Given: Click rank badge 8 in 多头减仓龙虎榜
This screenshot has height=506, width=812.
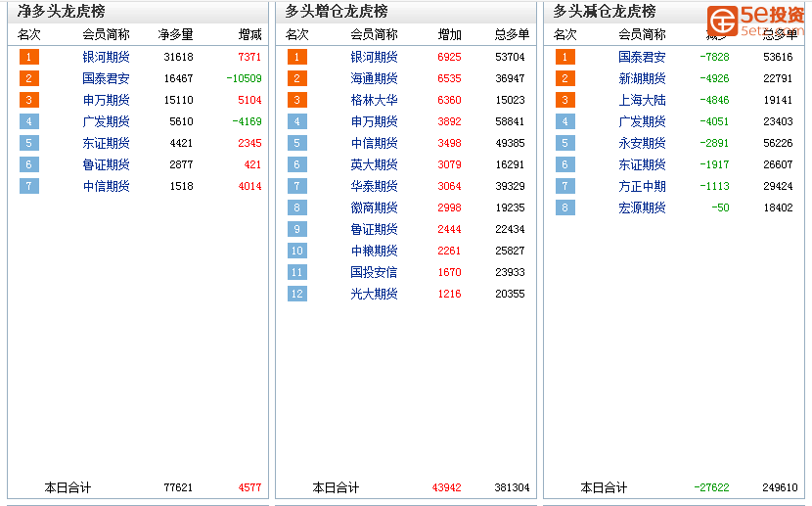Looking at the screenshot, I should 565,207.
